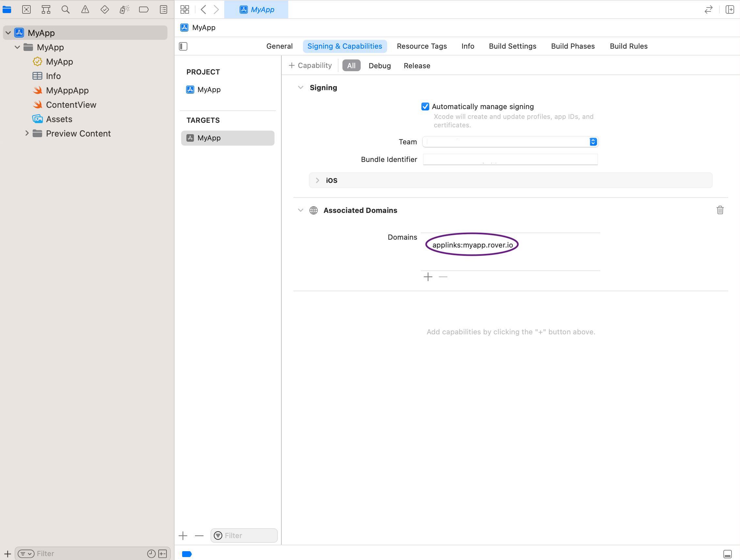Open the Assets catalog
Image resolution: width=740 pixels, height=560 pixels.
[x=53, y=119]
